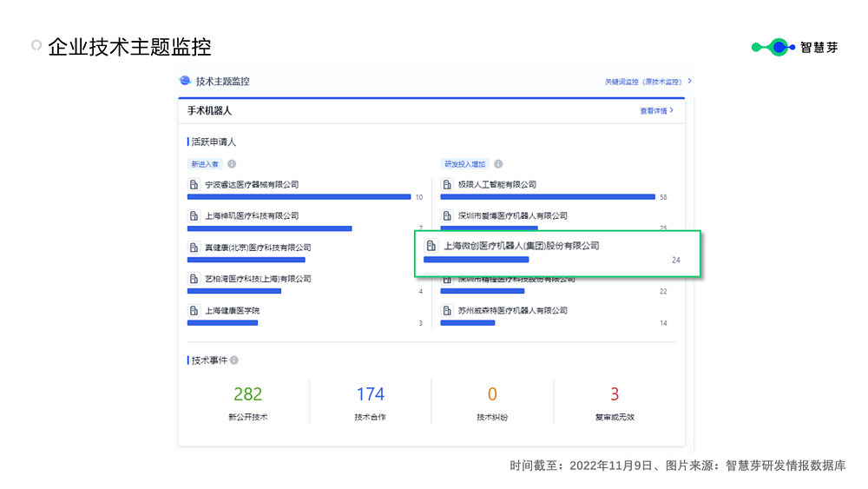Image resolution: width=868 pixels, height=489 pixels.
Task: Show info tooltip beside 技术事件
Action: [x=234, y=360]
